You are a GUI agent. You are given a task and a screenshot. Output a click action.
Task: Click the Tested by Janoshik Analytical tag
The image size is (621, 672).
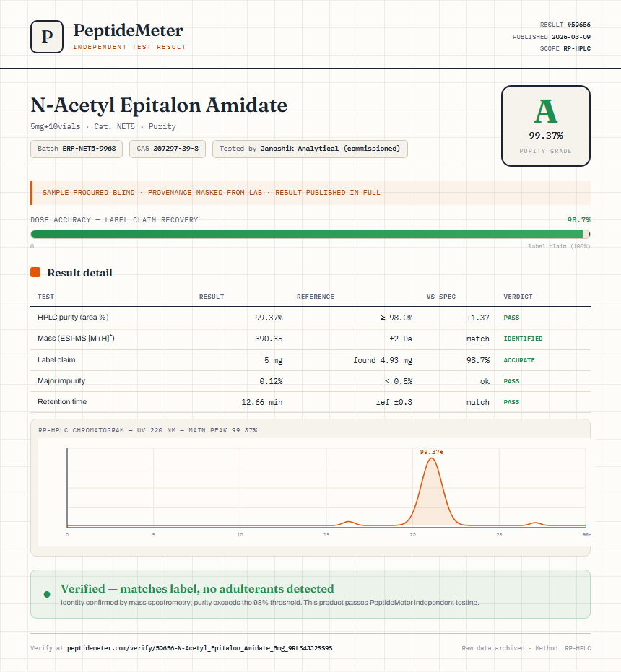pos(310,149)
